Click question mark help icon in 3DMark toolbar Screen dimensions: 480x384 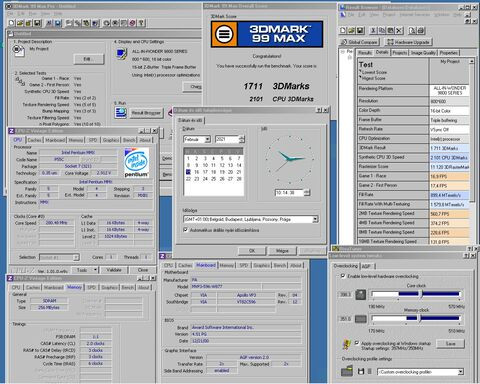141,23
